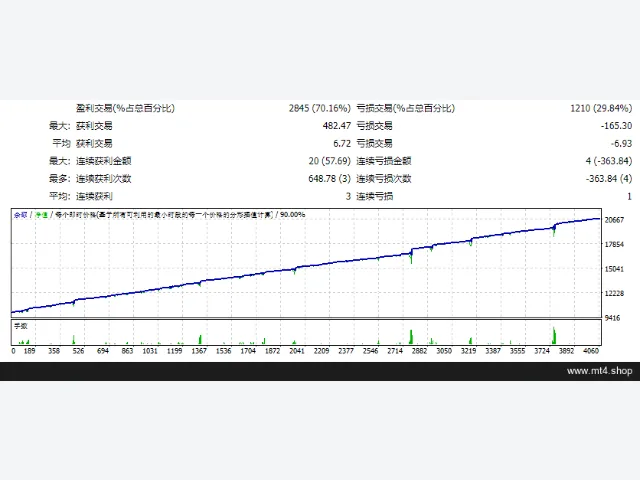Image resolution: width=640 pixels, height=480 pixels.
Task: Click x-axis label "863"
Action: 127,351
